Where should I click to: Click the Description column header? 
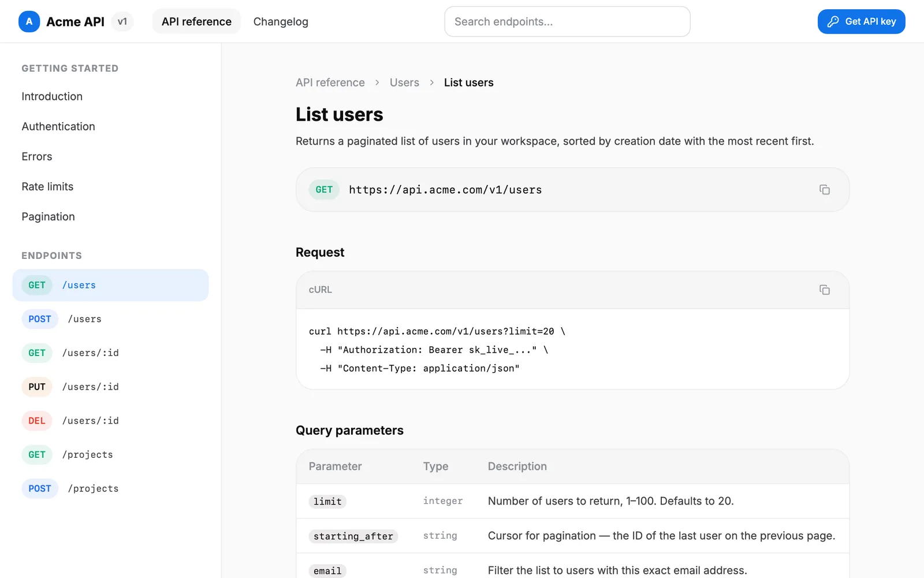517,466
